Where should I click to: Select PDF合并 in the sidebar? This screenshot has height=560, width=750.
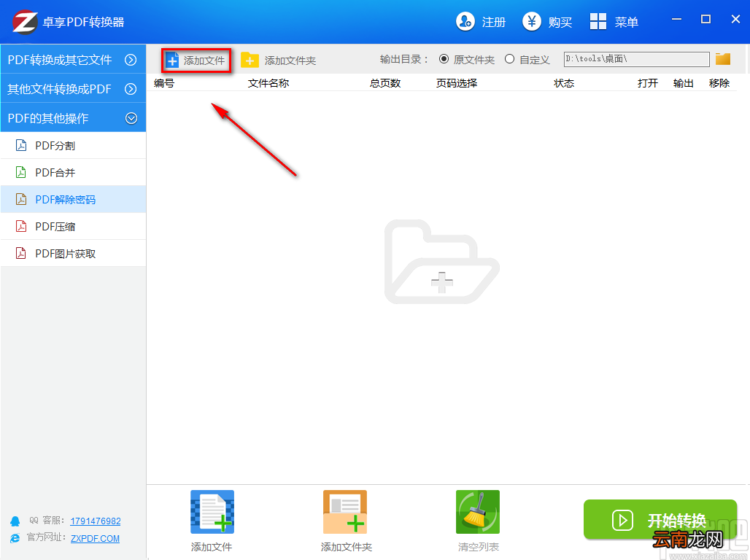click(x=73, y=172)
